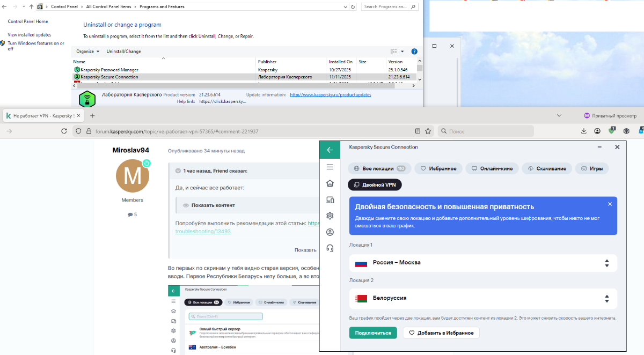Image resolution: width=644 pixels, height=355 pixels.
Task: Go up one level in Control Panel
Action: (31, 7)
